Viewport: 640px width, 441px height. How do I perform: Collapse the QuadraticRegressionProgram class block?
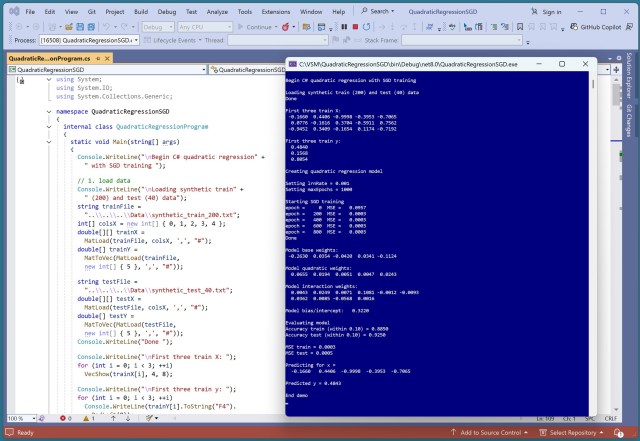pyautogui.click(x=50, y=128)
